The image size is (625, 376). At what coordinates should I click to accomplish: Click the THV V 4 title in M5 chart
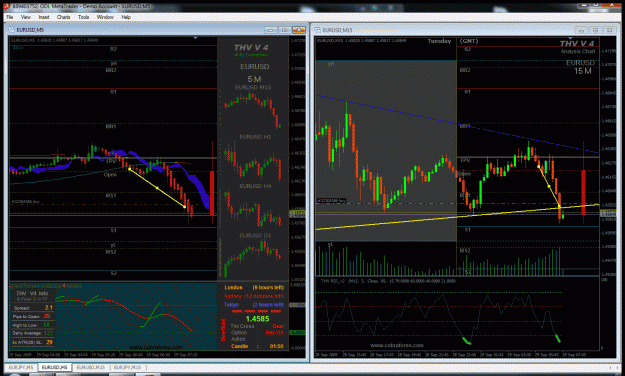(x=251, y=47)
